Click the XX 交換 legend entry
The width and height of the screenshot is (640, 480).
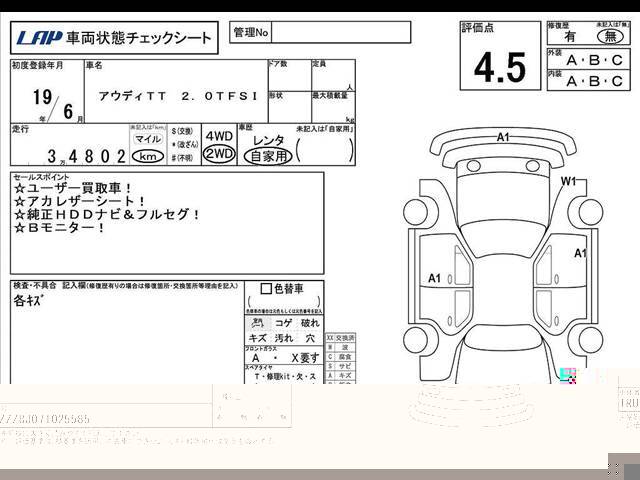pyautogui.click(x=340, y=338)
